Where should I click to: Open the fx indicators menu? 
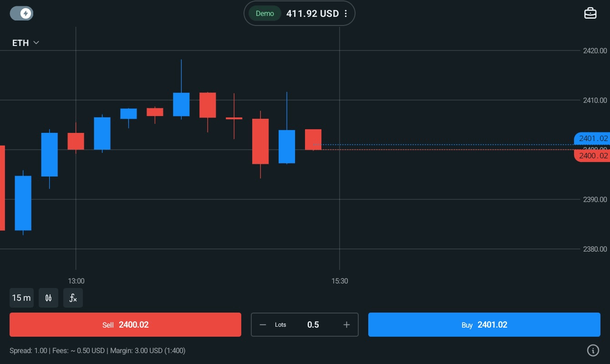[x=73, y=298]
